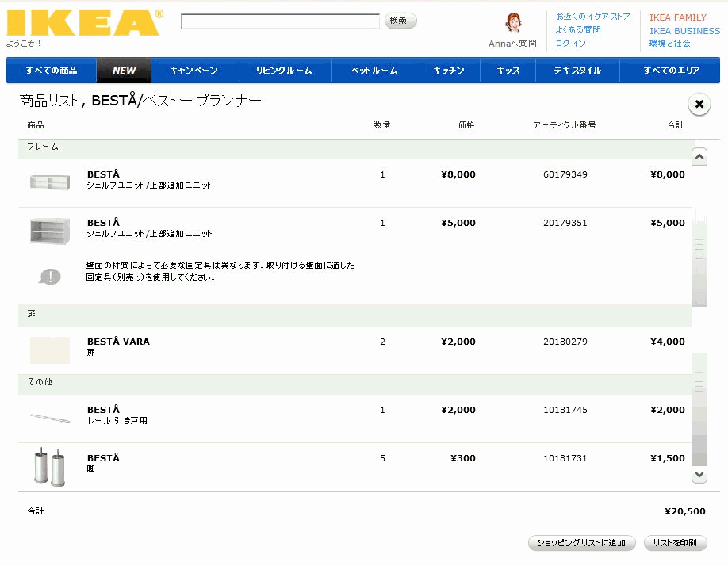Click the ログイン link
The image size is (728, 566).
[x=571, y=43]
